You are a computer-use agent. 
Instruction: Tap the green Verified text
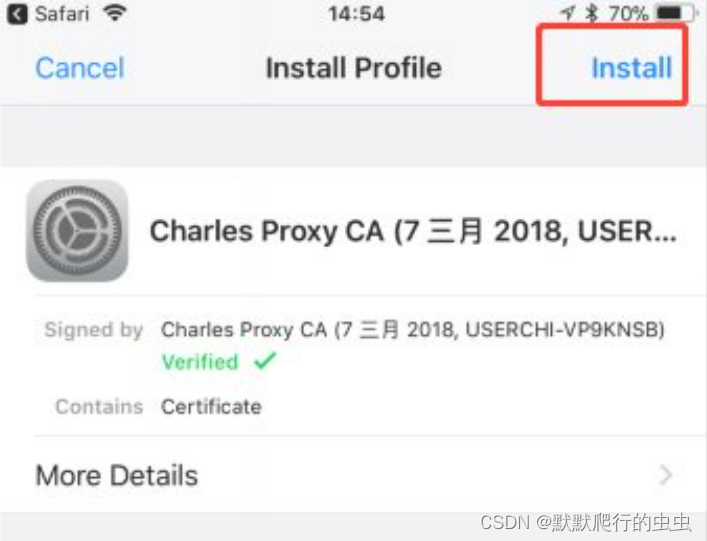click(x=200, y=362)
